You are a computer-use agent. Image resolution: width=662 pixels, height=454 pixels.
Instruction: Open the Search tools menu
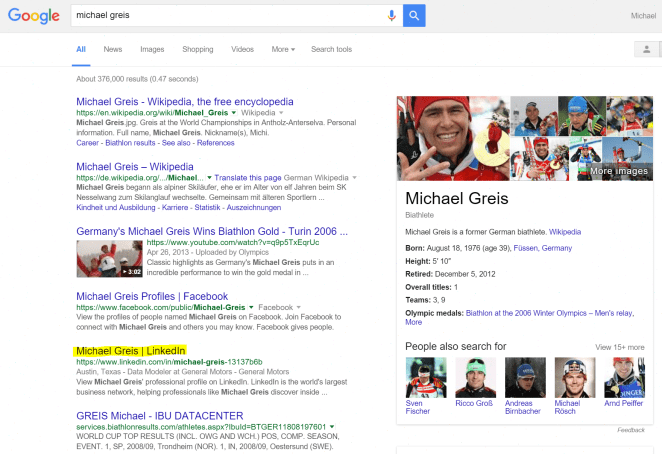coord(331,49)
